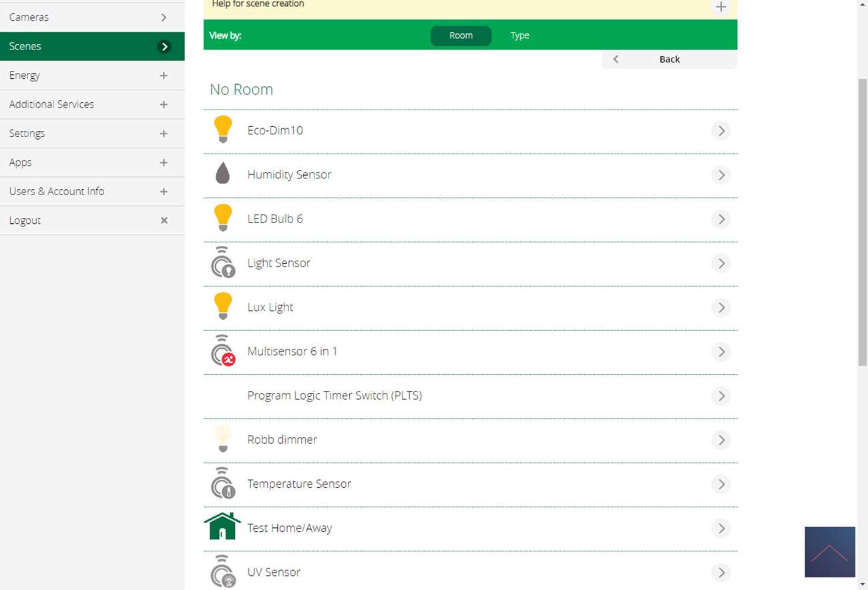Click the Robb dimmer faded bulb icon

pyautogui.click(x=222, y=439)
